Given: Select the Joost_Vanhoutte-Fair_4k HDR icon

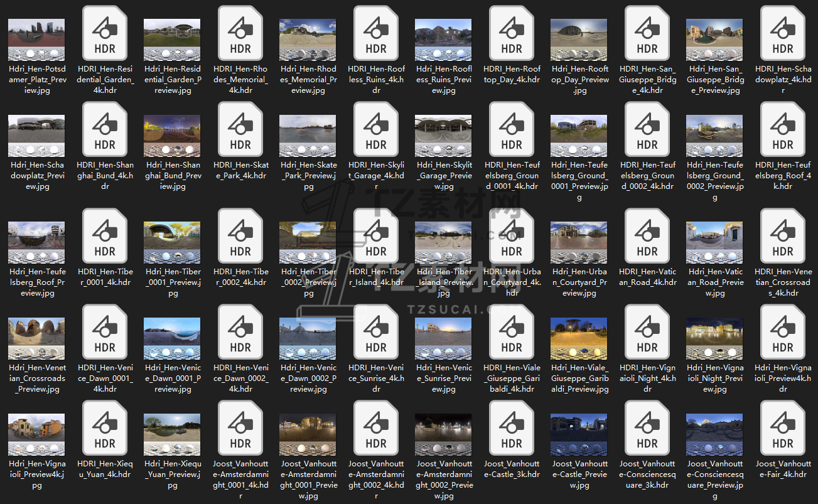Looking at the screenshot, I should pos(783,429).
